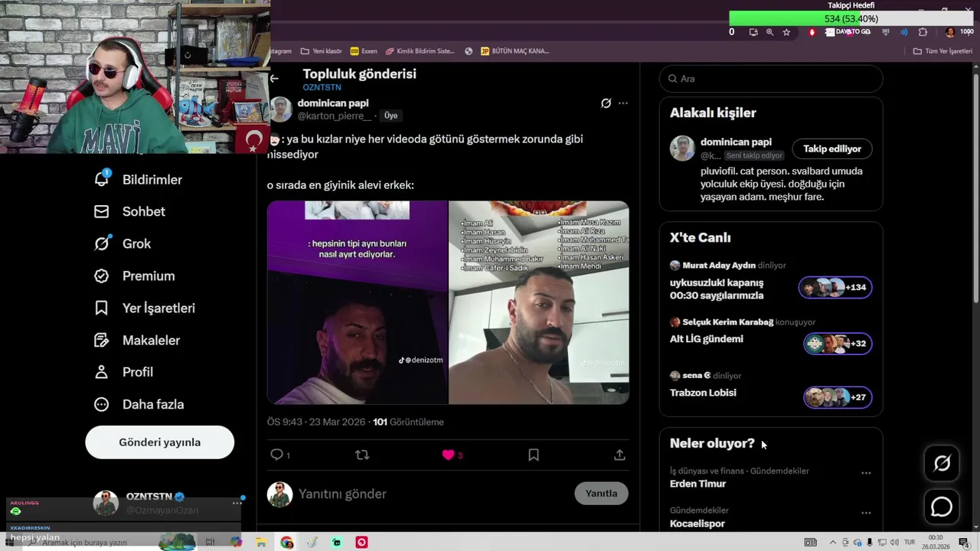Open Yer İşaretleri bookmarks
The width and height of the screenshot is (980, 551).
(144, 308)
